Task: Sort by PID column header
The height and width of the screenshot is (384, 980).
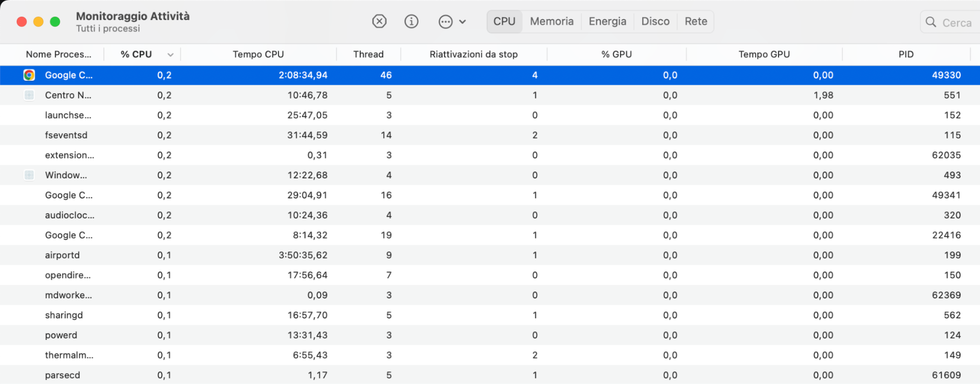Action: pyautogui.click(x=905, y=54)
